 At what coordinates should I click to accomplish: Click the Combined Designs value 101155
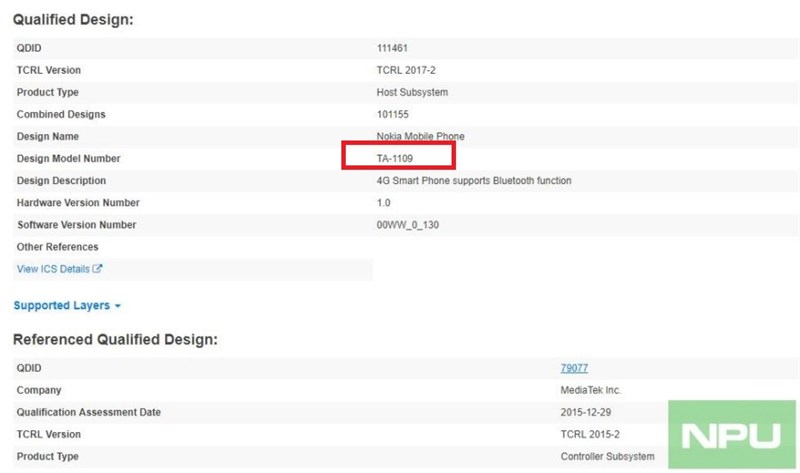(392, 114)
